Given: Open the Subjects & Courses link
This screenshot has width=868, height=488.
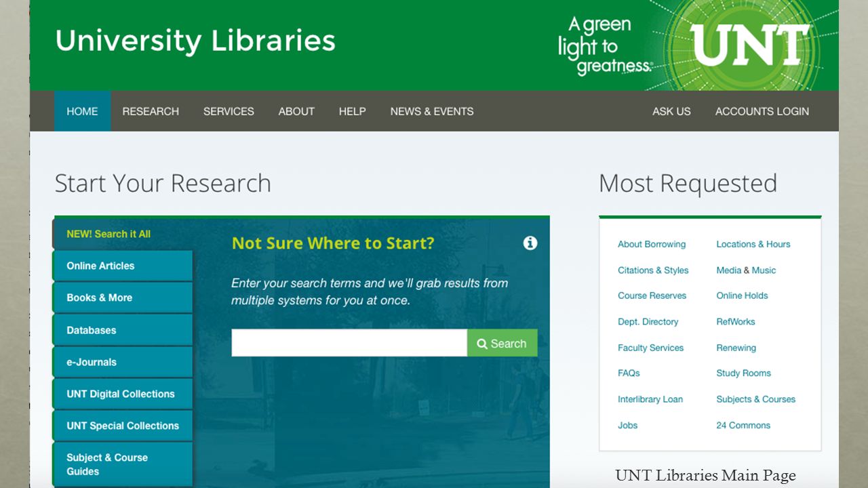Looking at the screenshot, I should coord(755,399).
